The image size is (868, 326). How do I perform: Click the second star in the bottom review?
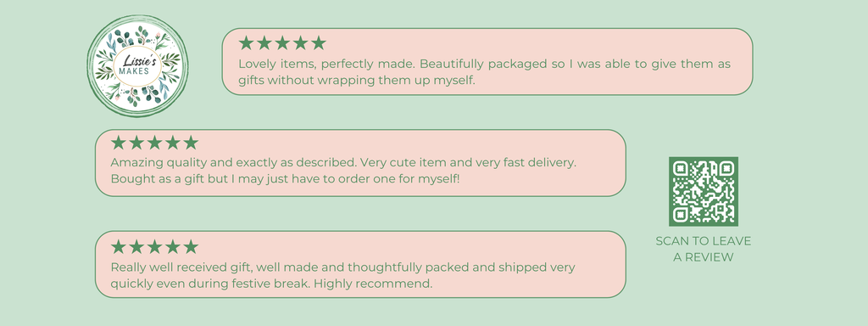pos(136,247)
